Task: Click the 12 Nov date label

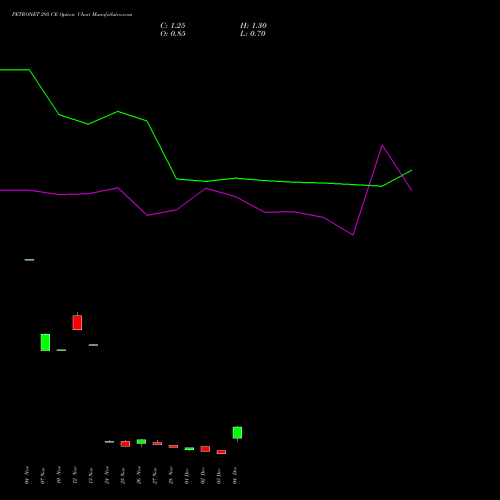Action: pos(75,475)
